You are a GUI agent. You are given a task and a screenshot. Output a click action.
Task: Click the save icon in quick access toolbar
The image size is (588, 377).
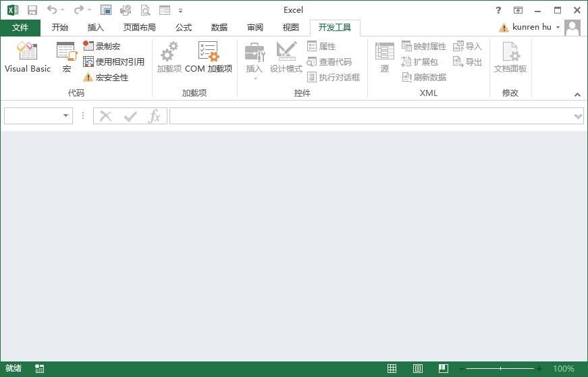coord(32,10)
